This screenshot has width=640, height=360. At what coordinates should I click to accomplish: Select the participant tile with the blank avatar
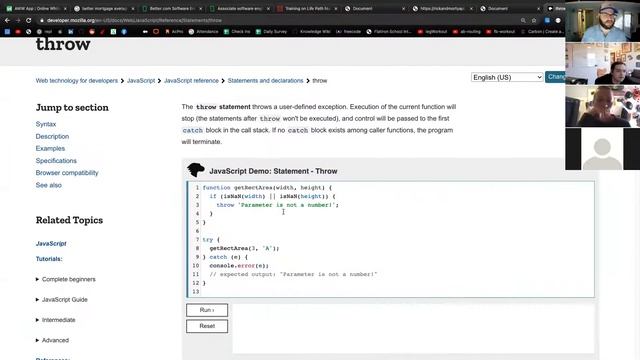tap(602, 149)
